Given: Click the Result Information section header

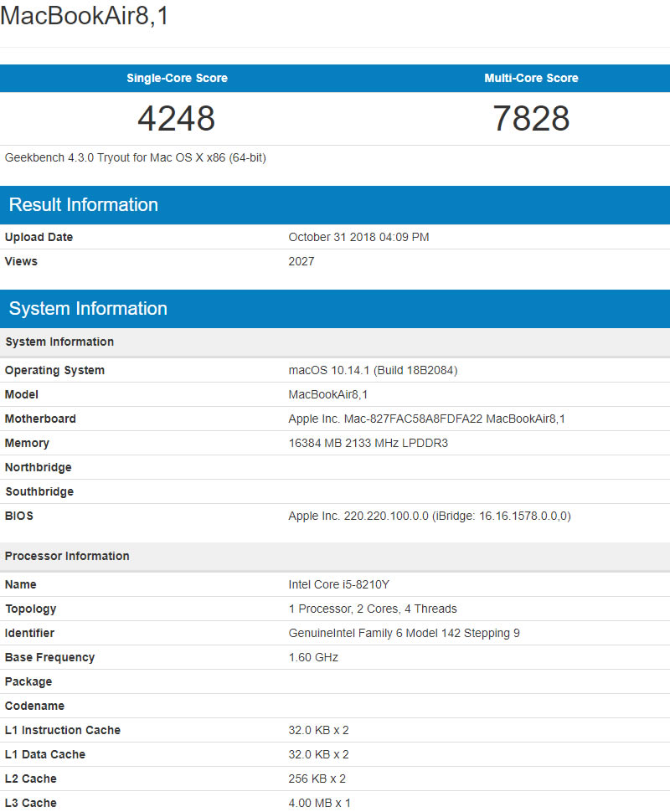Looking at the screenshot, I should (84, 205).
